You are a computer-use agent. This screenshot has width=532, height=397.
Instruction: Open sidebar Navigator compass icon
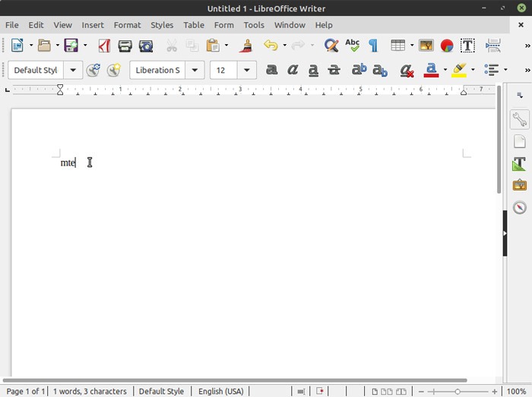[519, 207]
